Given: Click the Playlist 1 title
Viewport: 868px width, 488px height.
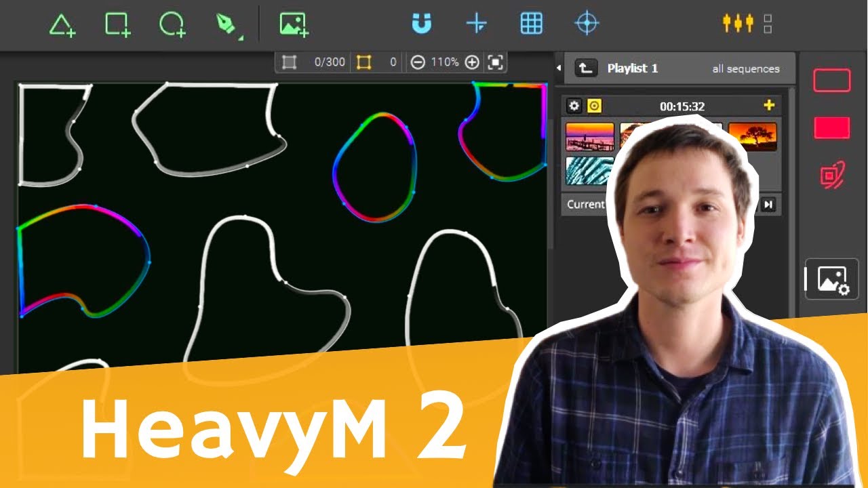Looking at the screenshot, I should 633,68.
